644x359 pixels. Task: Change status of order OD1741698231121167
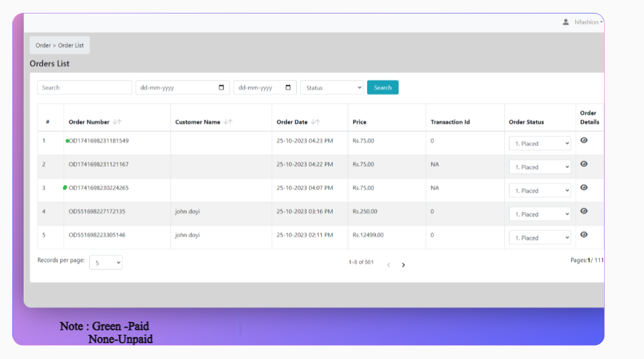tap(540, 167)
